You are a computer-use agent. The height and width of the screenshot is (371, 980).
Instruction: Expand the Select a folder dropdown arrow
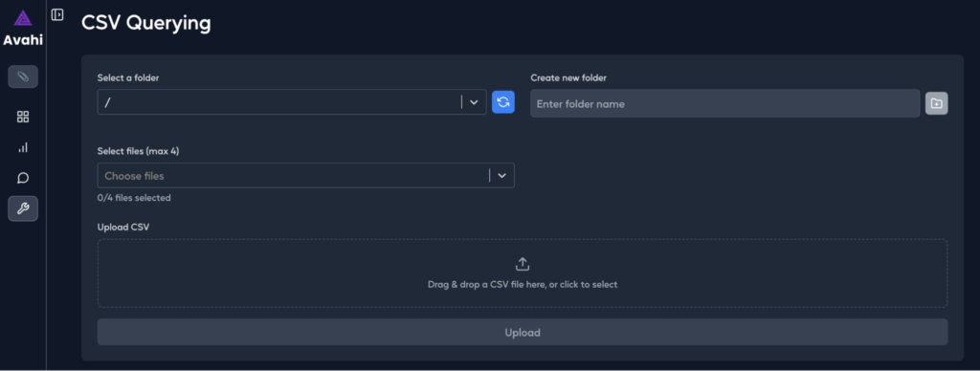[474, 102]
